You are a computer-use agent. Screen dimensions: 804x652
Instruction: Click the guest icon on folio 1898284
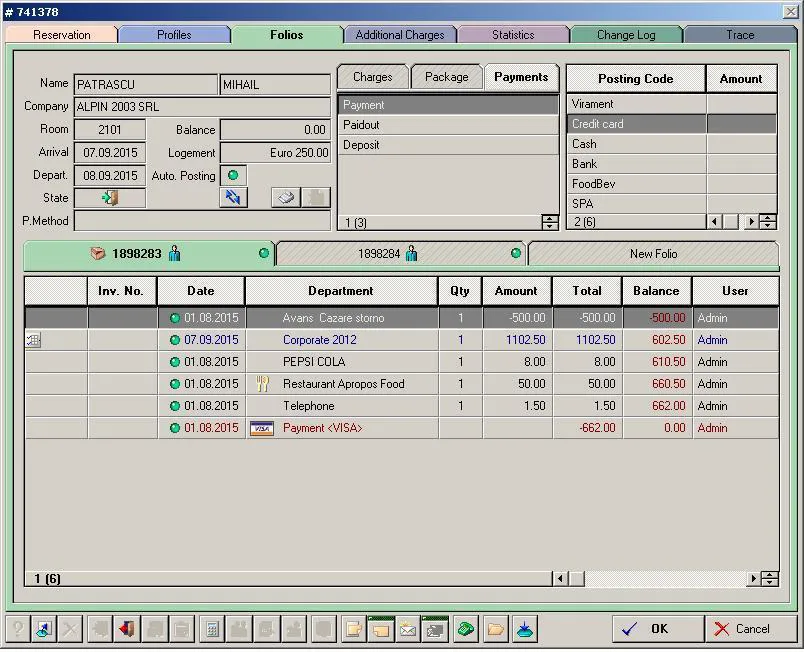pyautogui.click(x=411, y=253)
